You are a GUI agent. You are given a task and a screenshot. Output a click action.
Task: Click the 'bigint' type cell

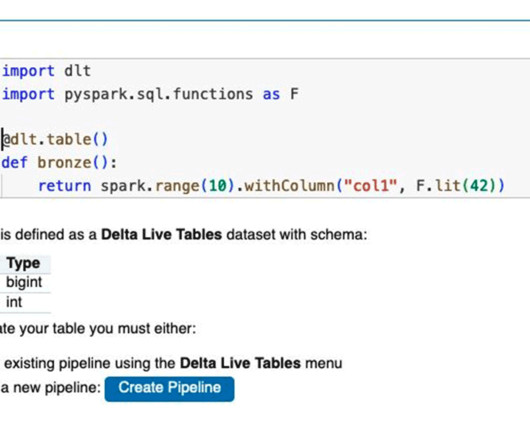(x=24, y=282)
